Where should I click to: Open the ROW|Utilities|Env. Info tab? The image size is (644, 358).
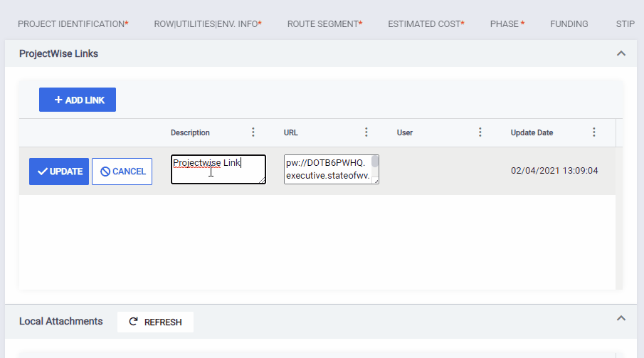tap(208, 23)
